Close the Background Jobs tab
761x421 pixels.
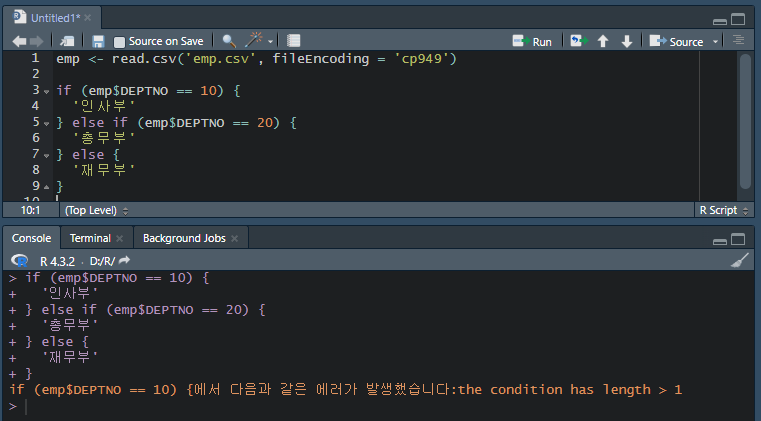point(234,238)
